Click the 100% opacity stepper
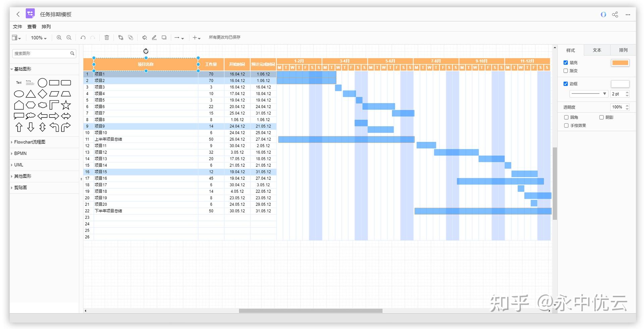Screen dimensions: 644x329 tap(627, 107)
